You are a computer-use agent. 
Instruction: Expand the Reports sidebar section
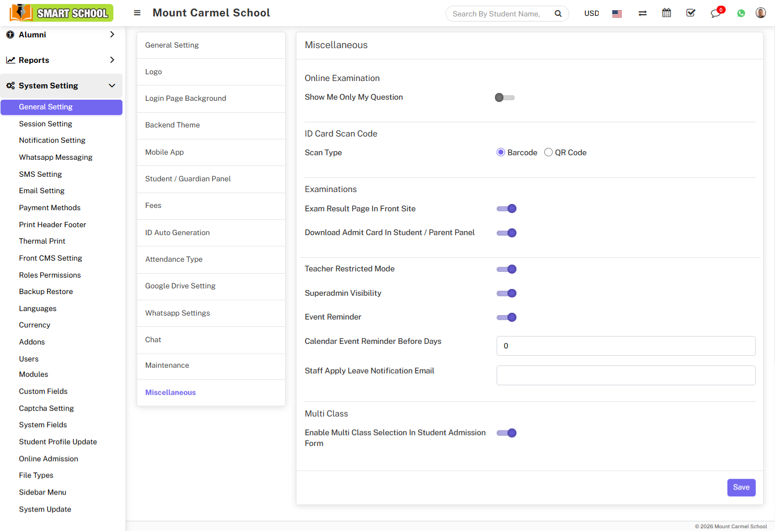(61, 60)
